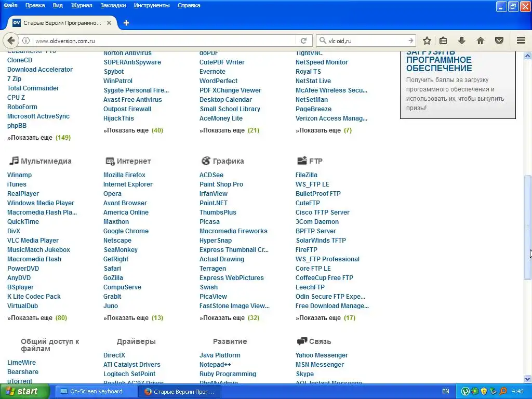Click the URL address bar

pyautogui.click(x=165, y=41)
